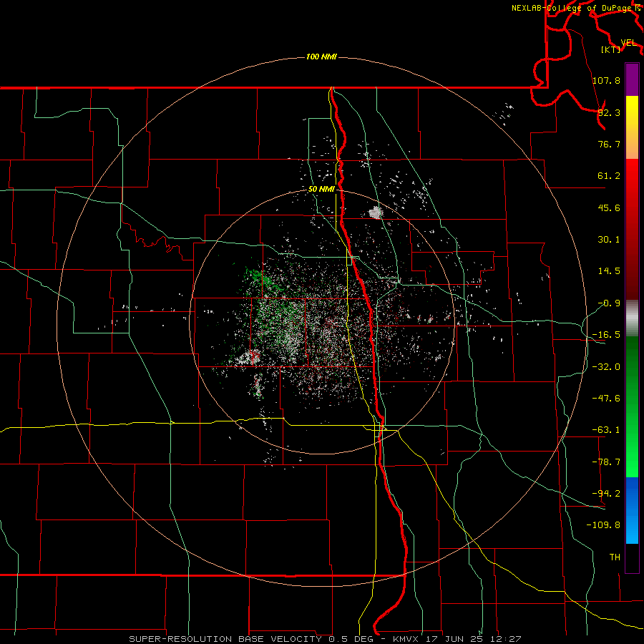The height and width of the screenshot is (644, 644).
Task: Click the -94.2 velocity scale value
Action: tap(606, 494)
